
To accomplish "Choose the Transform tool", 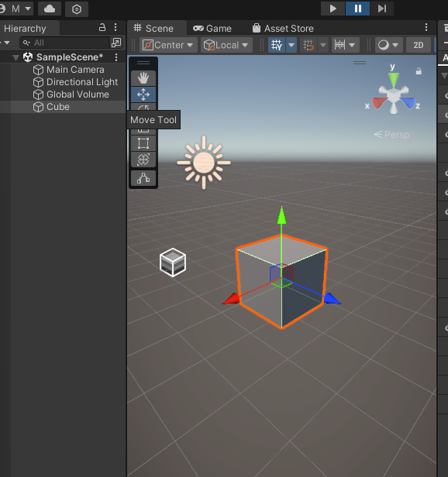I will (143, 160).
